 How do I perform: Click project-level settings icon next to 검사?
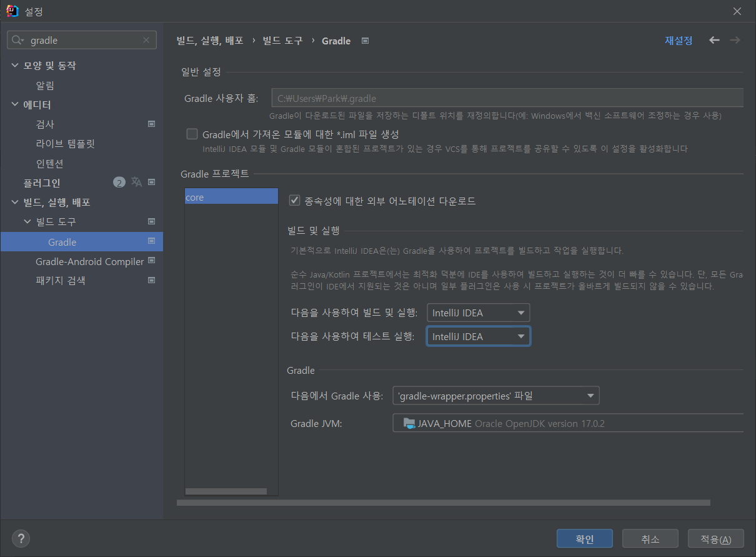tap(151, 124)
